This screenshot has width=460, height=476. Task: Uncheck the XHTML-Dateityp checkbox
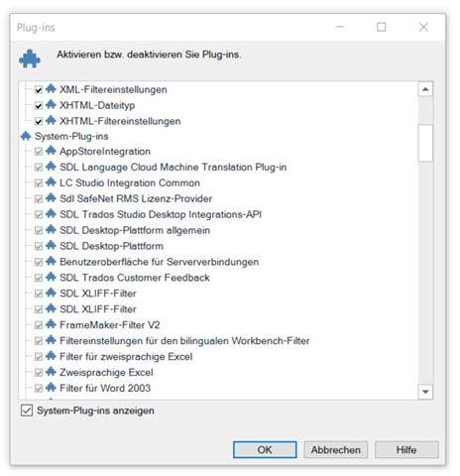tap(39, 105)
